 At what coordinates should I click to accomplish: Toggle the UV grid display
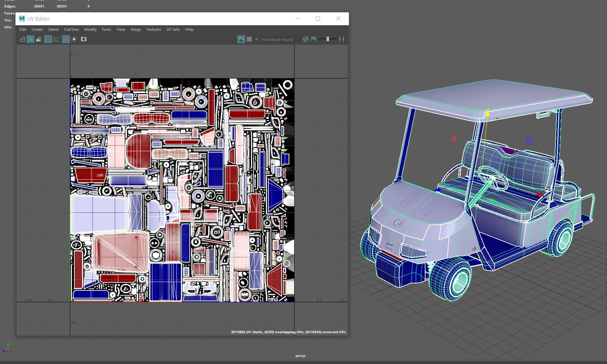pyautogui.click(x=66, y=39)
